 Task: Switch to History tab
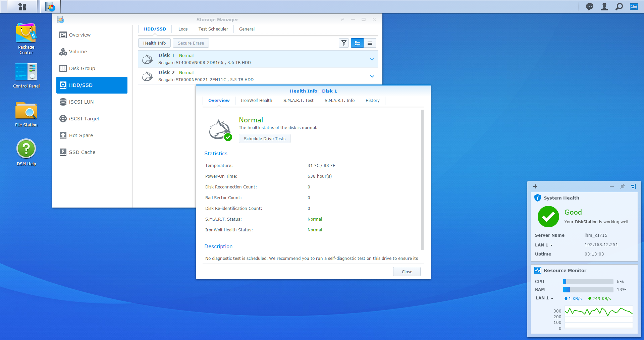click(373, 101)
